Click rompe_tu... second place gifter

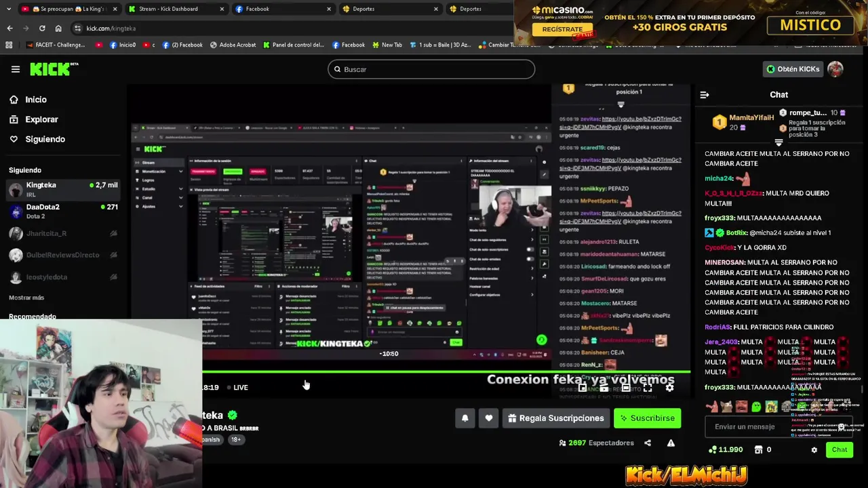click(812, 113)
